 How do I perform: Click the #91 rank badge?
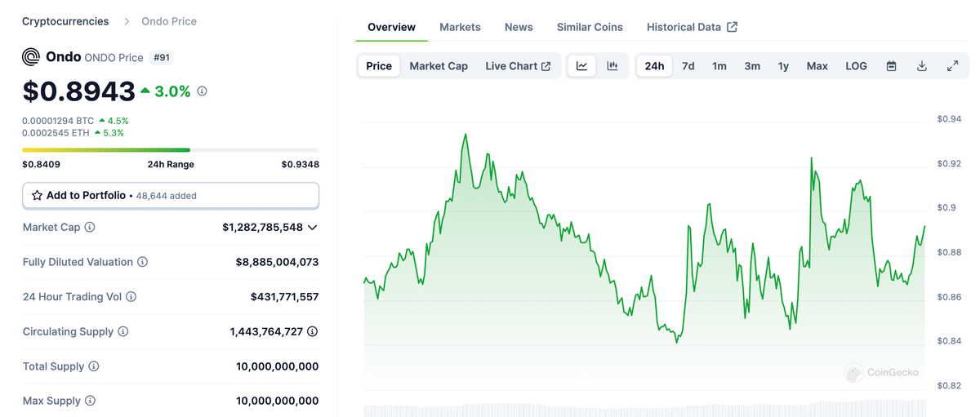click(162, 58)
